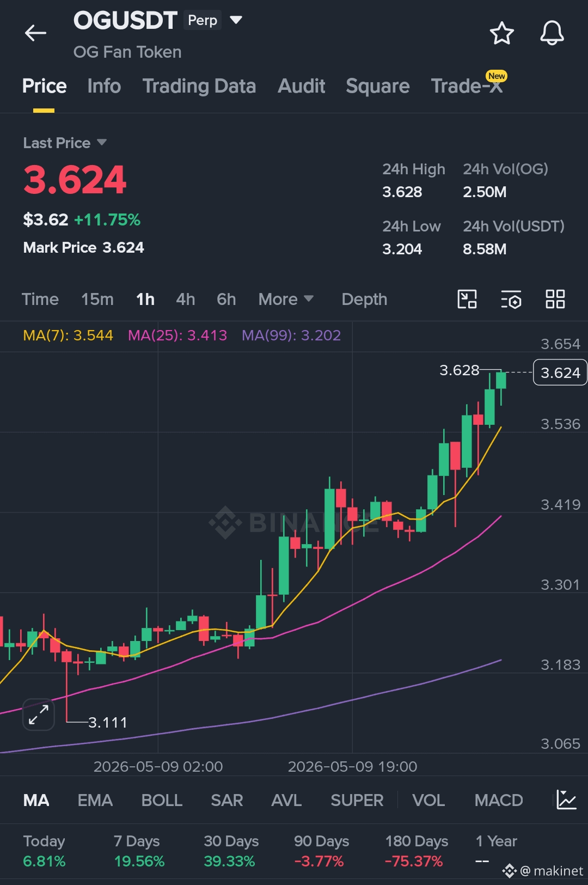Tap the large 3.624 last price
Image resolution: width=588 pixels, height=885 pixels.
(x=75, y=180)
